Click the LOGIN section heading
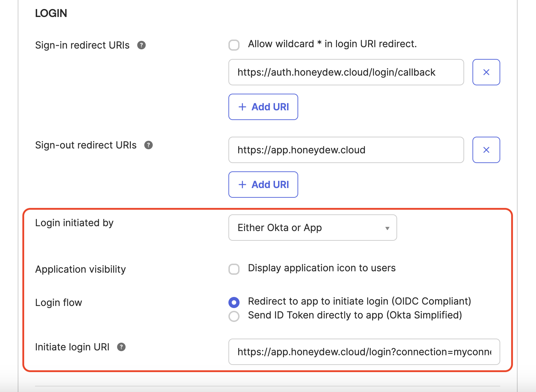Viewport: 536px width, 392px height. [x=51, y=13]
